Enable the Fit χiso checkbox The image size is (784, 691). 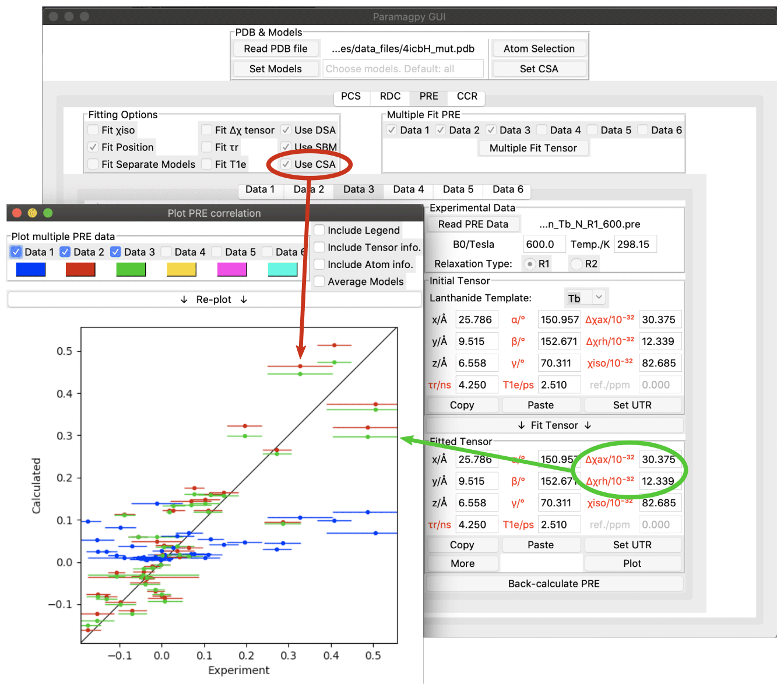click(93, 131)
